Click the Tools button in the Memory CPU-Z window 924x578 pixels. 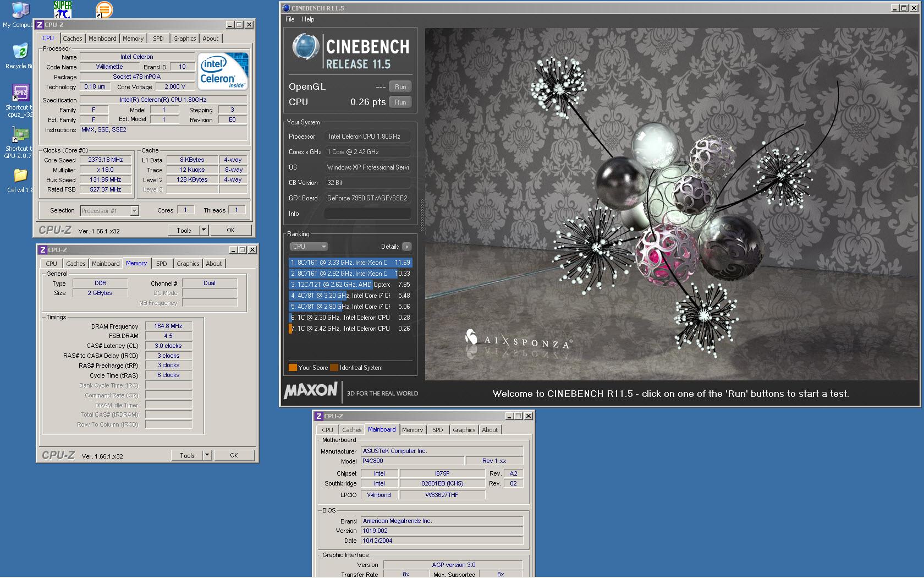point(187,455)
